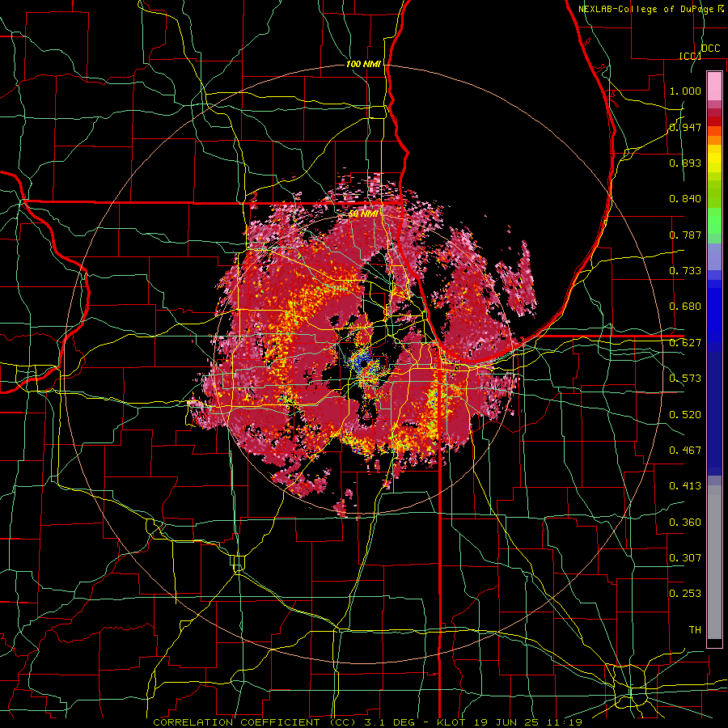Select the 0.573 scale value
The image size is (728, 728).
click(x=685, y=379)
